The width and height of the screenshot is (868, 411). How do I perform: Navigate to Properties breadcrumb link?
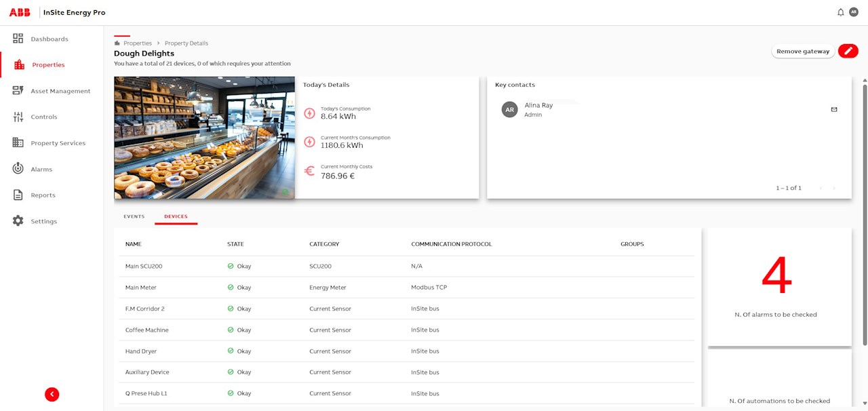pyautogui.click(x=138, y=43)
